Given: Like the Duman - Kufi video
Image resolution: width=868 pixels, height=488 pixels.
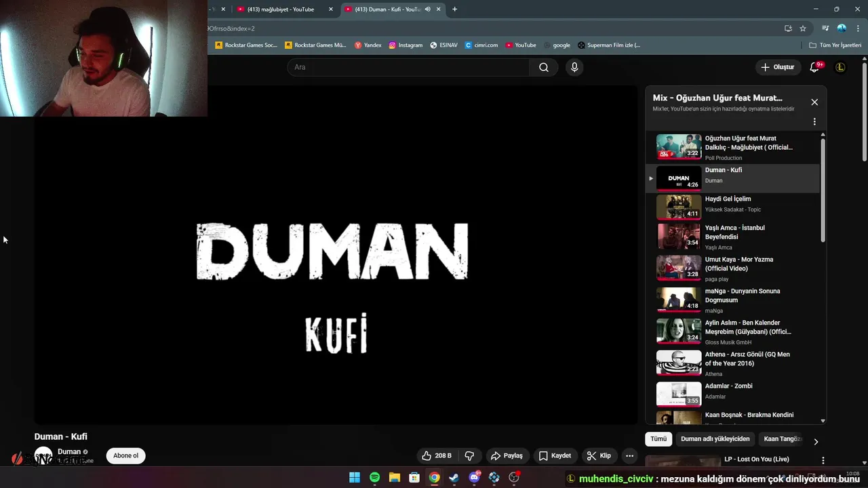Looking at the screenshot, I should (x=436, y=455).
